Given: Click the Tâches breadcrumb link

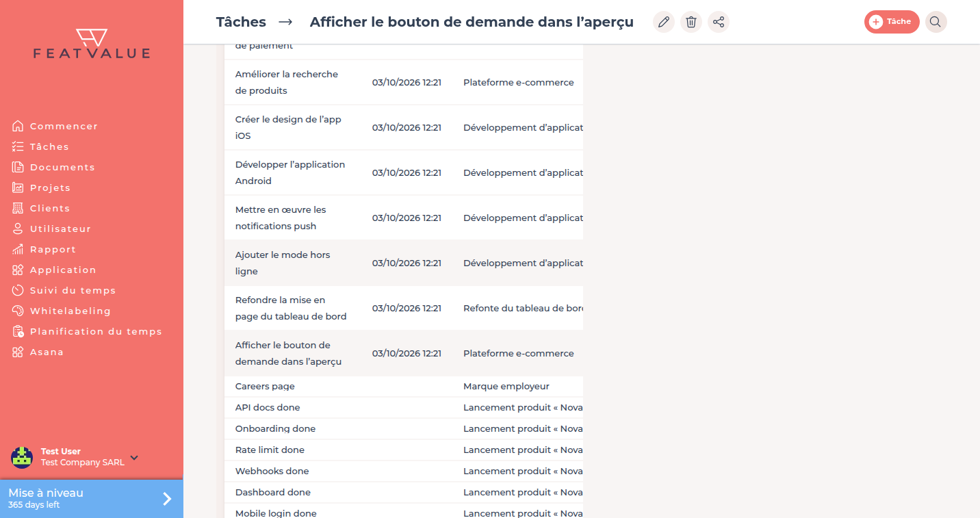Looking at the screenshot, I should 241,22.
